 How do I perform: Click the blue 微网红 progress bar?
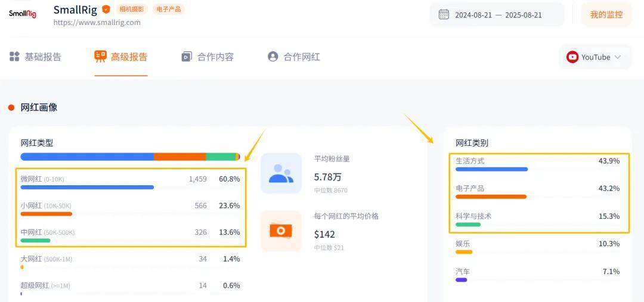pyautogui.click(x=87, y=187)
